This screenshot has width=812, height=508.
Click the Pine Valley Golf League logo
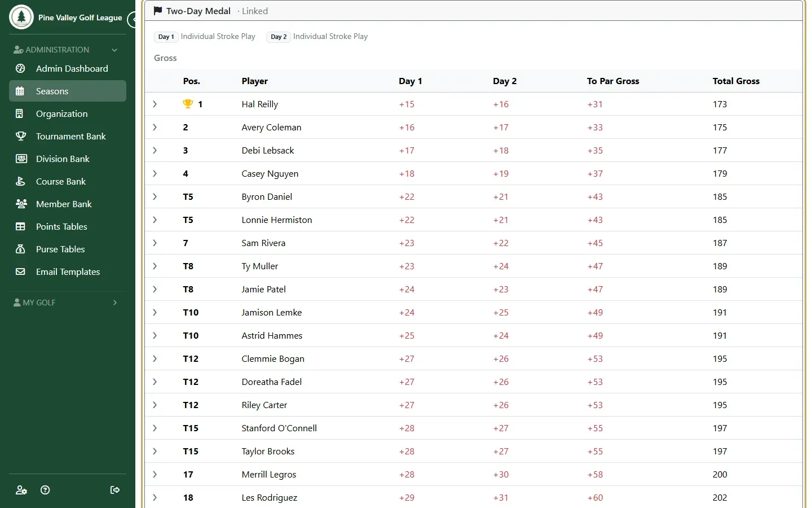21,17
